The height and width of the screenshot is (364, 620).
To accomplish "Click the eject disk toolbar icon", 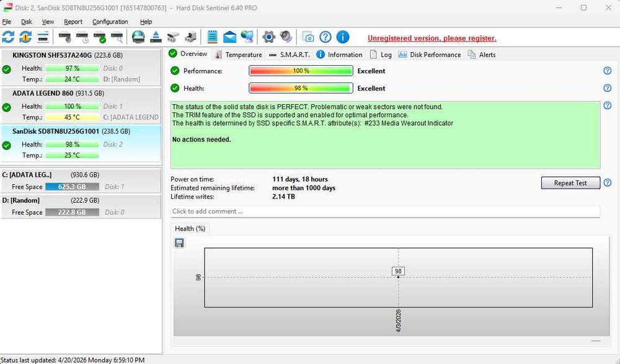I will (156, 37).
